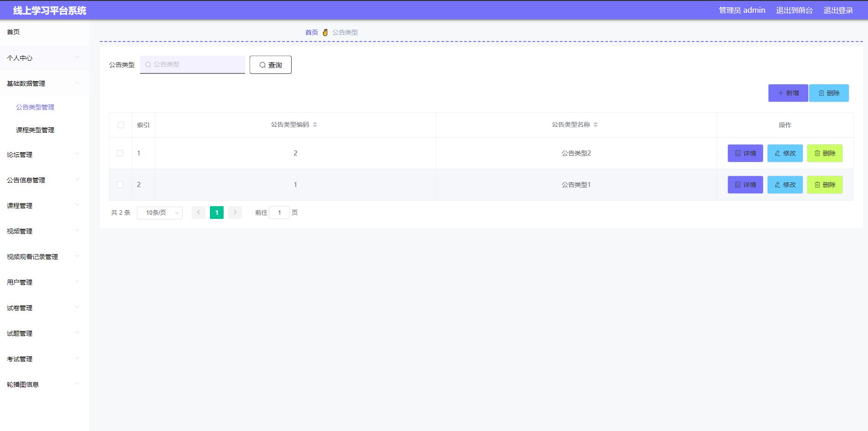
Task: Click the hand icon in breadcrumb
Action: click(325, 32)
